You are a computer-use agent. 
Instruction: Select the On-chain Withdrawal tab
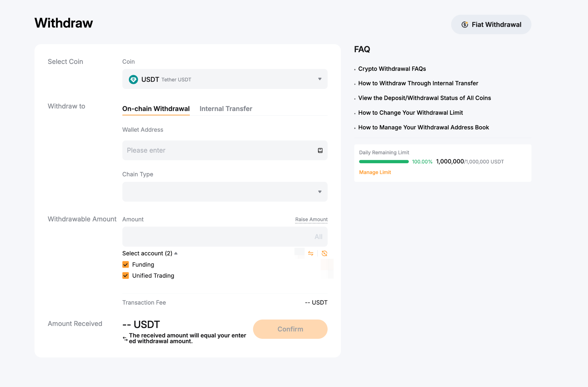tap(156, 109)
